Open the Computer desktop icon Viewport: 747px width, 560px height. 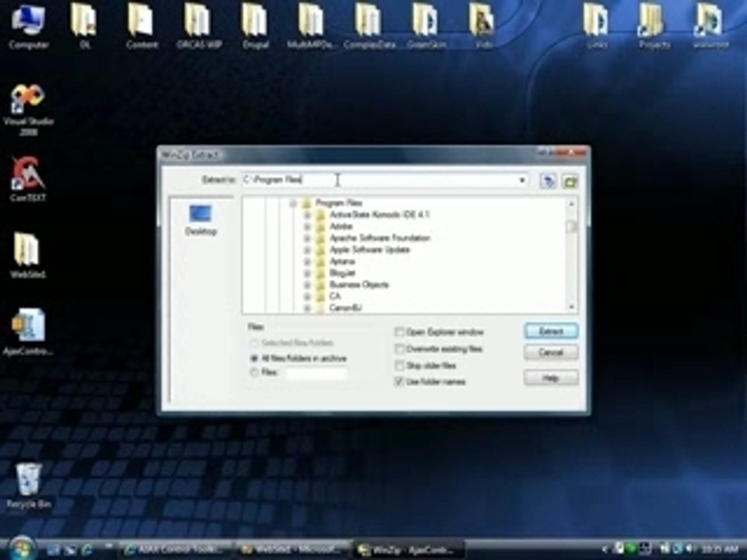(x=28, y=26)
